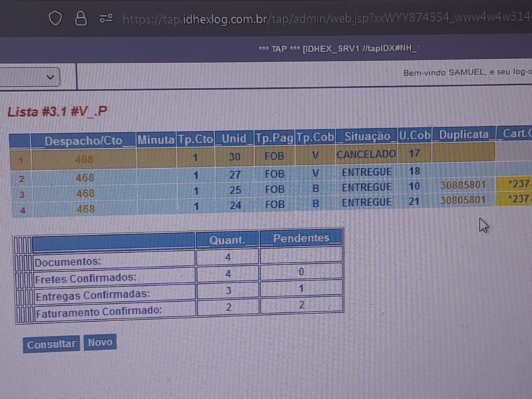Screen dimensions: 532x399
Task: Click row 4 number link
Action: (23, 211)
